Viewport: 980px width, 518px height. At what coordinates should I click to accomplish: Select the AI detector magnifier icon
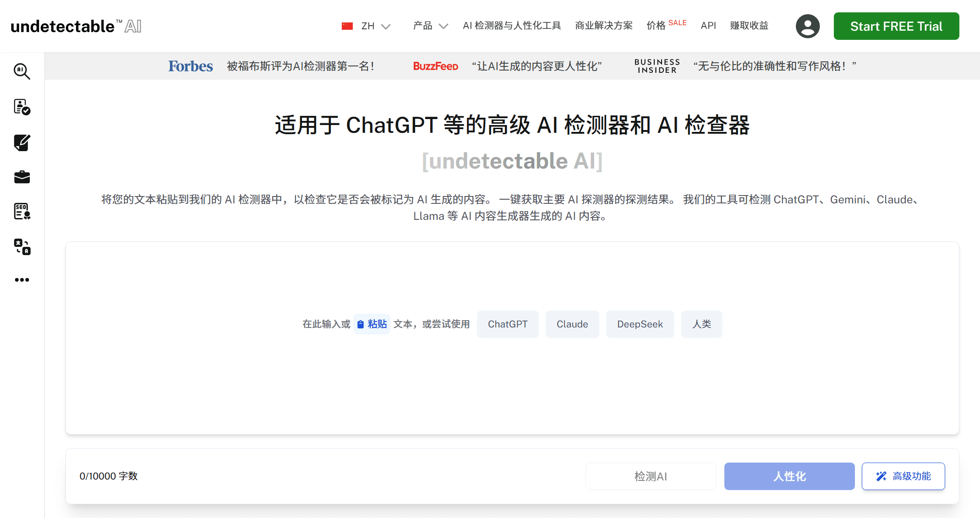(22, 72)
